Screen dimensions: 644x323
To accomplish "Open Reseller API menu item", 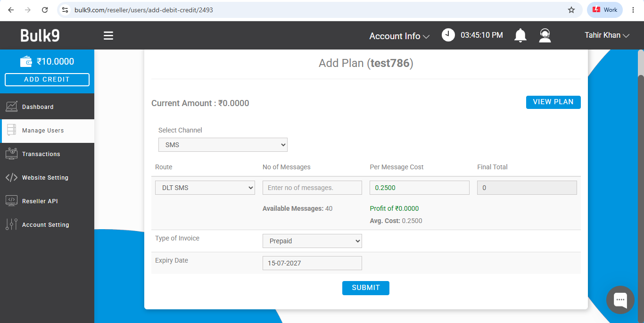I will 47,201.
